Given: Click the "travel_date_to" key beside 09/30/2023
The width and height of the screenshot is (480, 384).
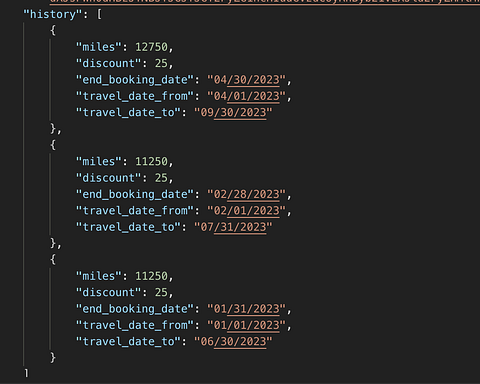Looking at the screenshot, I should pos(128,113).
